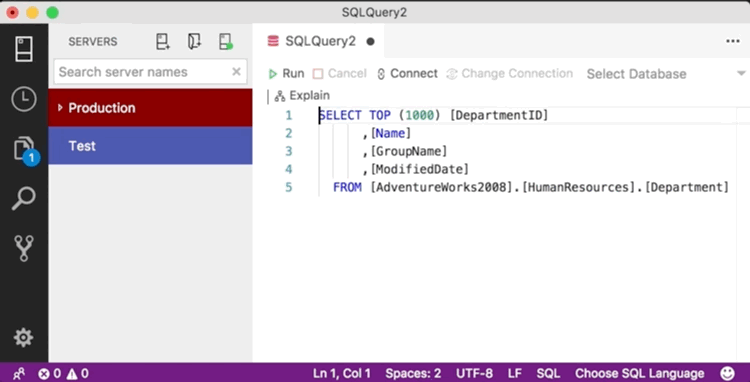Expand the Production server group

pos(150,108)
